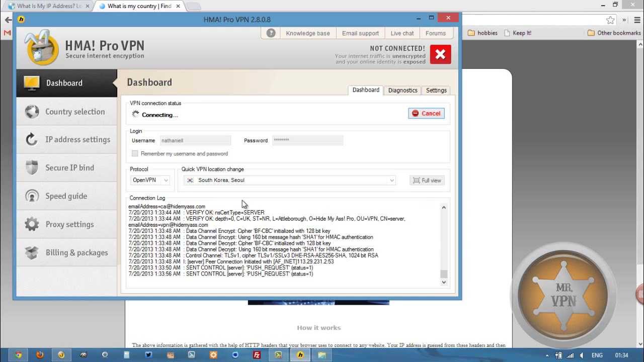
Task: Open Email support
Action: coord(360,33)
